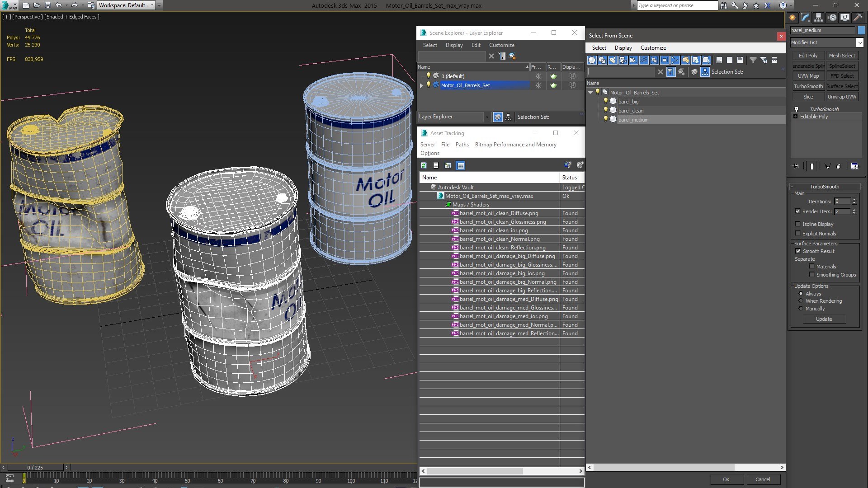This screenshot has width=868, height=488.
Task: Switch Select From Scene to sort by hierarchy
Action: [705, 72]
